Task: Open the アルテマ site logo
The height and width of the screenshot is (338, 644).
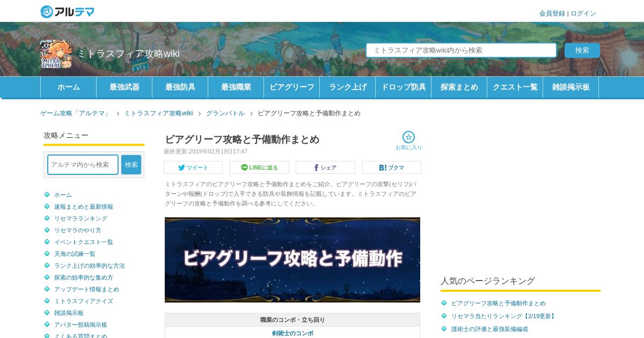Action: [x=68, y=11]
